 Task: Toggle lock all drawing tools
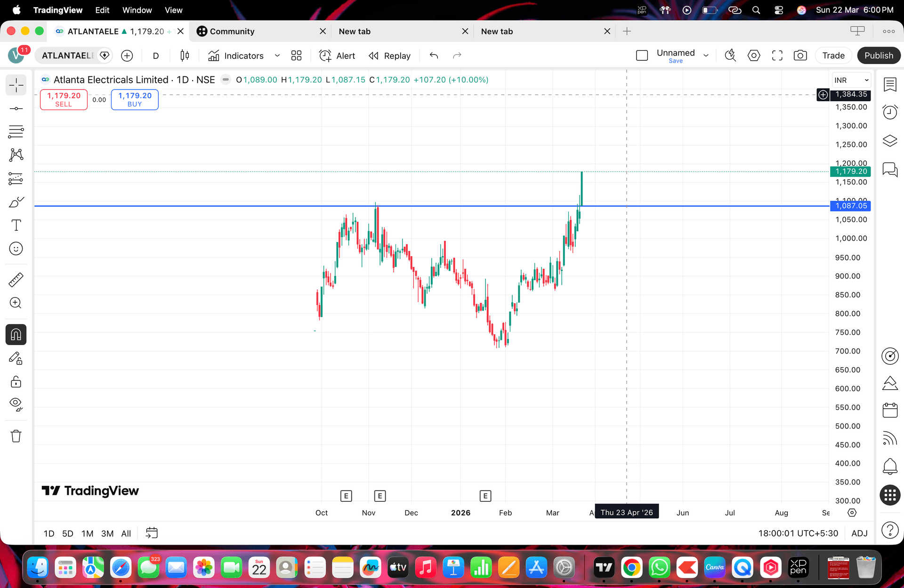point(16,381)
